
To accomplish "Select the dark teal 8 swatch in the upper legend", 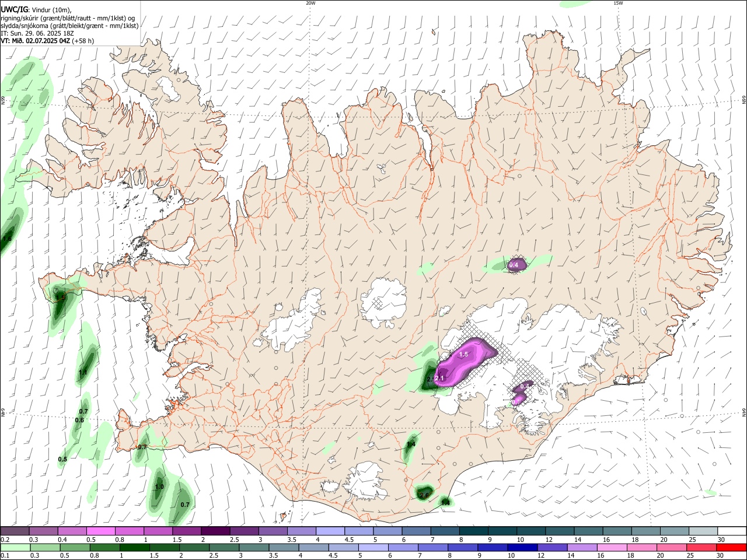I will click(x=473, y=531).
